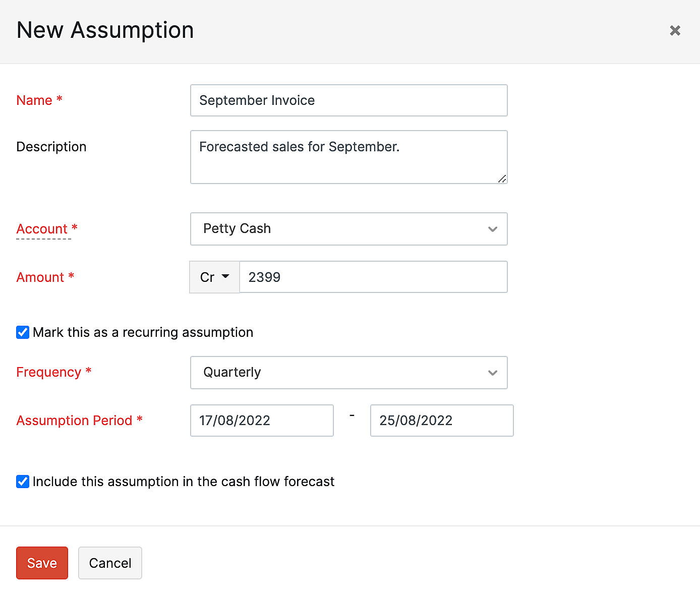Screen dimensions: 700x595
Task: Click the start date 17/08/2022 field
Action: (x=262, y=421)
